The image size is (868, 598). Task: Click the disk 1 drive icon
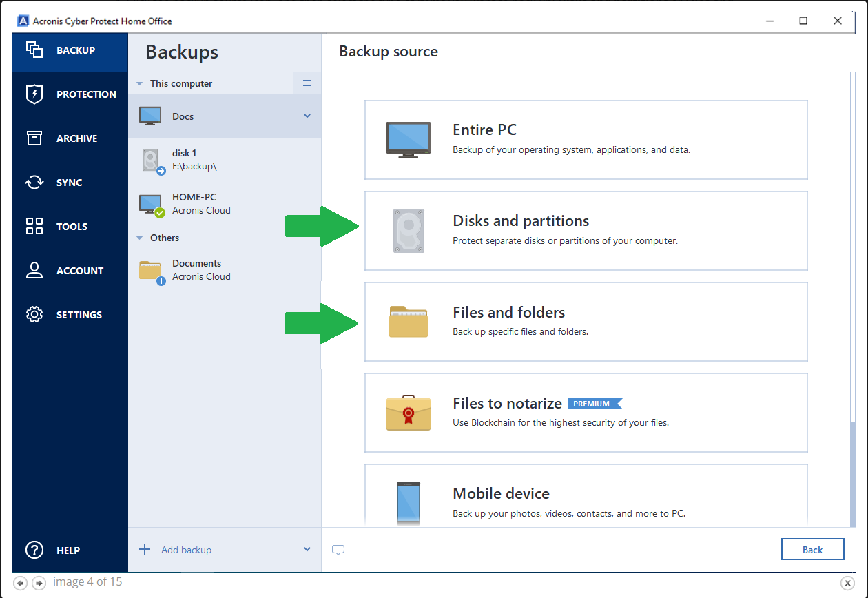tap(152, 160)
